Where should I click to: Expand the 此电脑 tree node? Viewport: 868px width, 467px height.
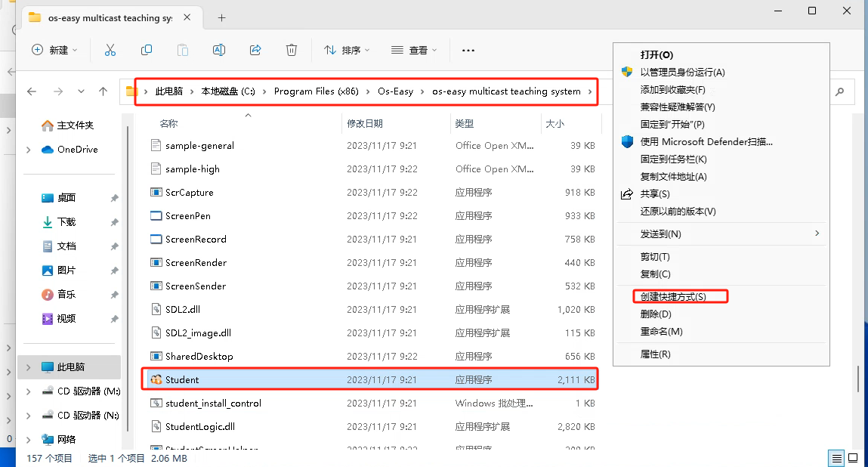point(29,367)
